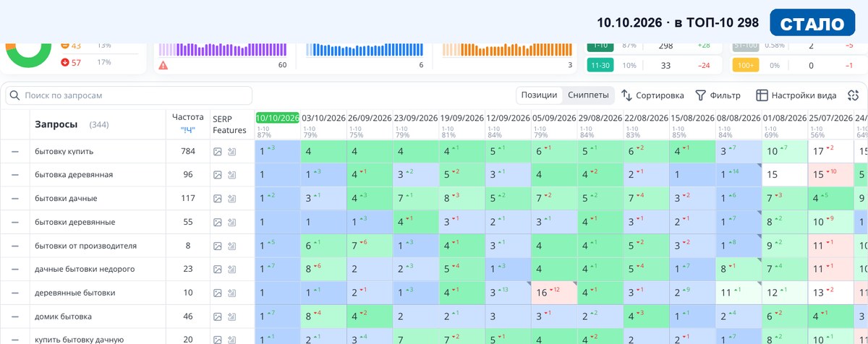Click the 17 cell under 25/07/2026 for бытовку купить
868x344 pixels.
point(831,152)
